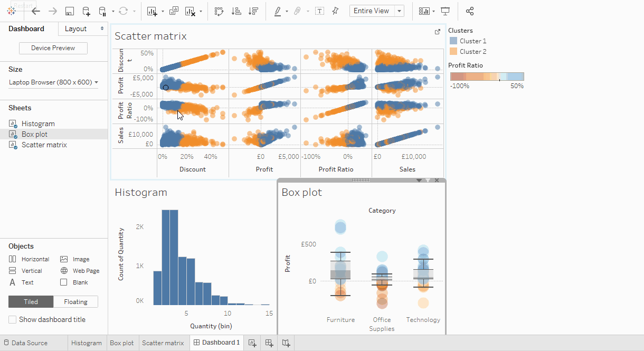Click the Save workbook icon
The image size is (644, 351).
tap(69, 11)
